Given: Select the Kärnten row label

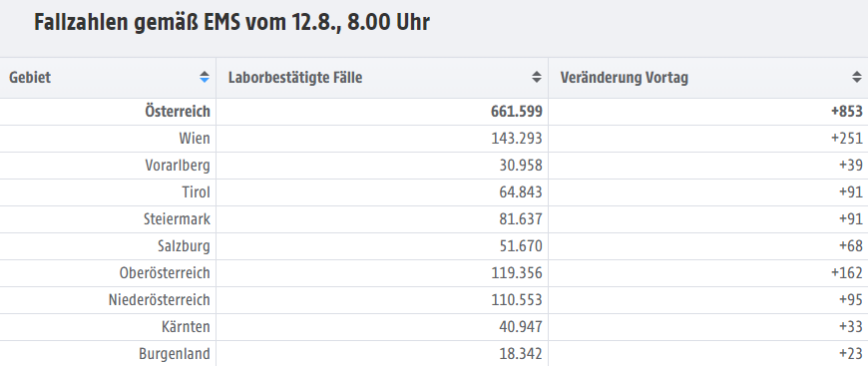Looking at the screenshot, I should tap(185, 327).
